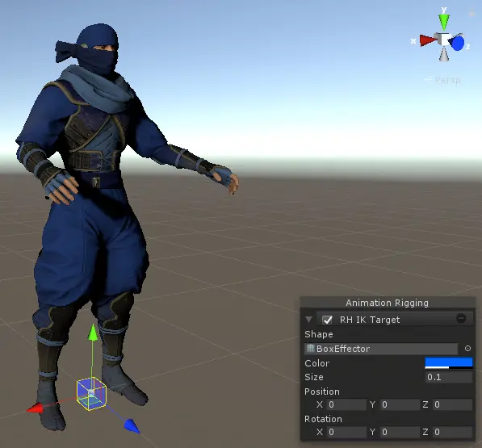
Task: Click the Shape label
Action: point(319,334)
